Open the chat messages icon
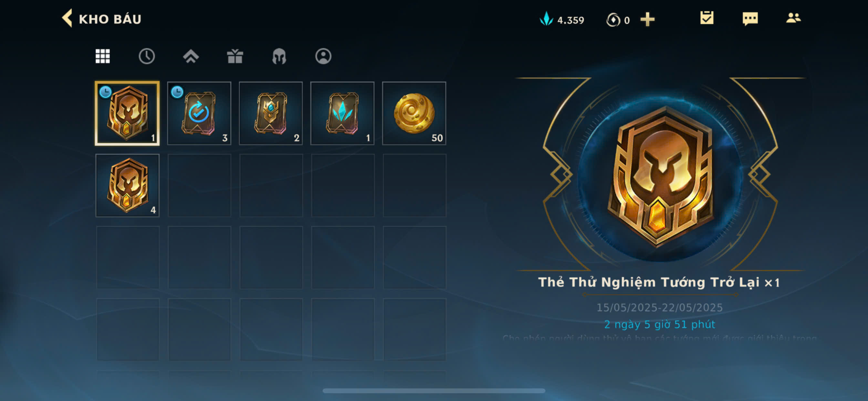The width and height of the screenshot is (868, 401). 750,18
